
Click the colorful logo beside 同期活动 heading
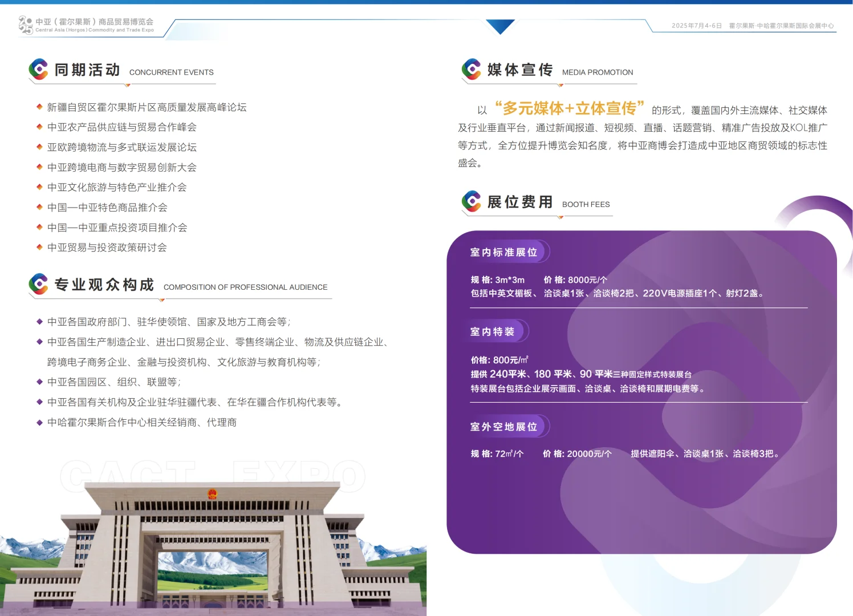pyautogui.click(x=38, y=70)
